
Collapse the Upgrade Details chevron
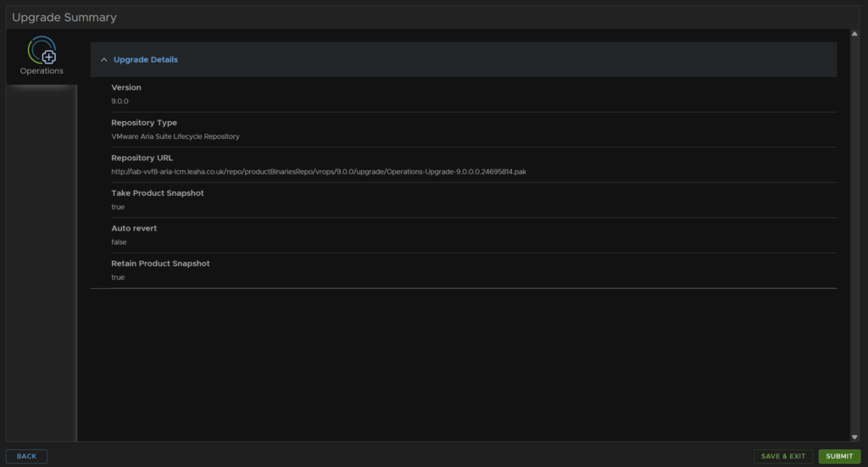(103, 60)
